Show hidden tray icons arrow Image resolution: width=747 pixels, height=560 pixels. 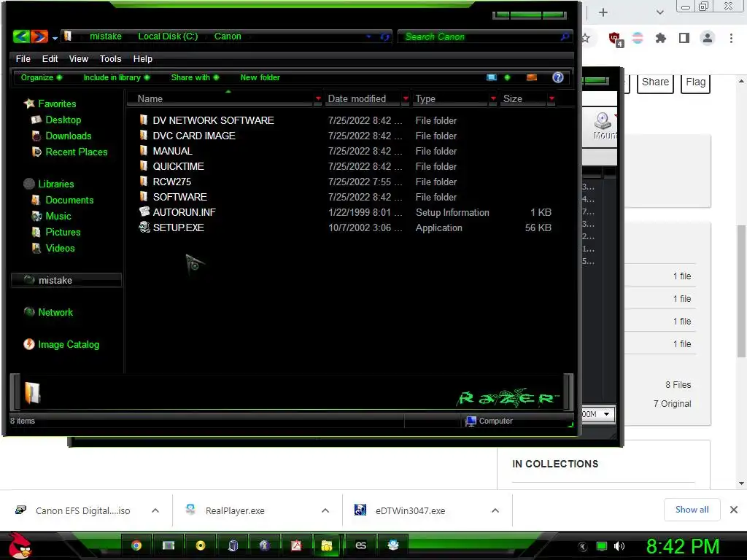583,546
